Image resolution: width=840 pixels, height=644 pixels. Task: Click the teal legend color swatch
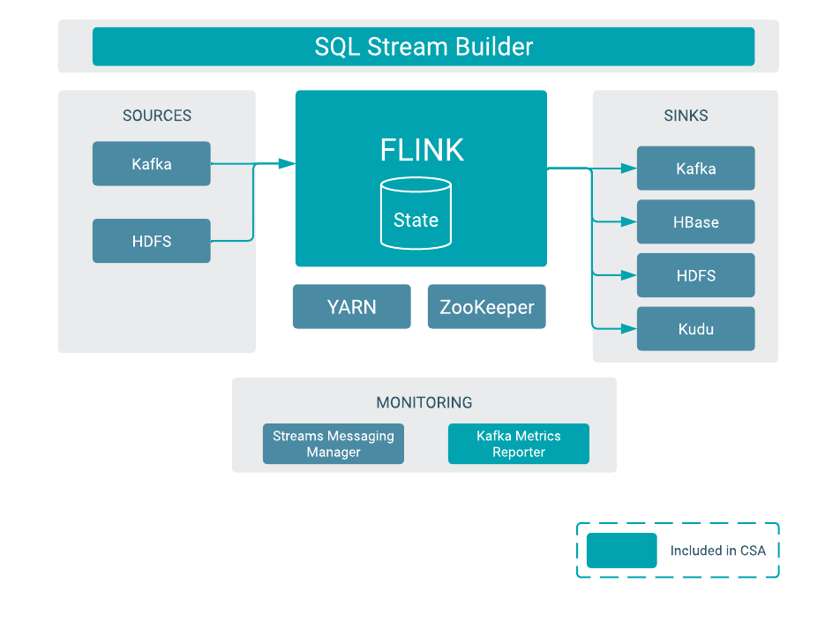[x=621, y=550]
